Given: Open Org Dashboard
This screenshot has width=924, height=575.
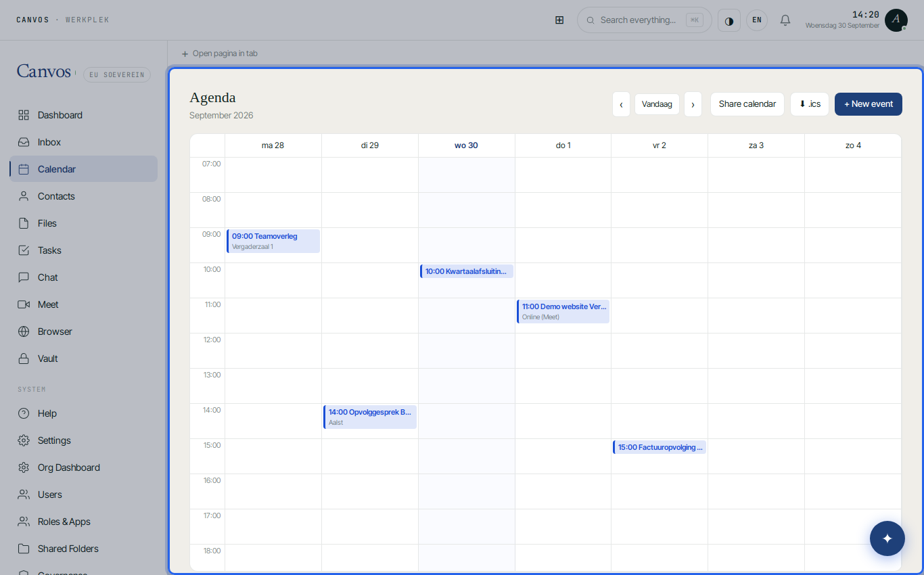Looking at the screenshot, I should [83, 467].
